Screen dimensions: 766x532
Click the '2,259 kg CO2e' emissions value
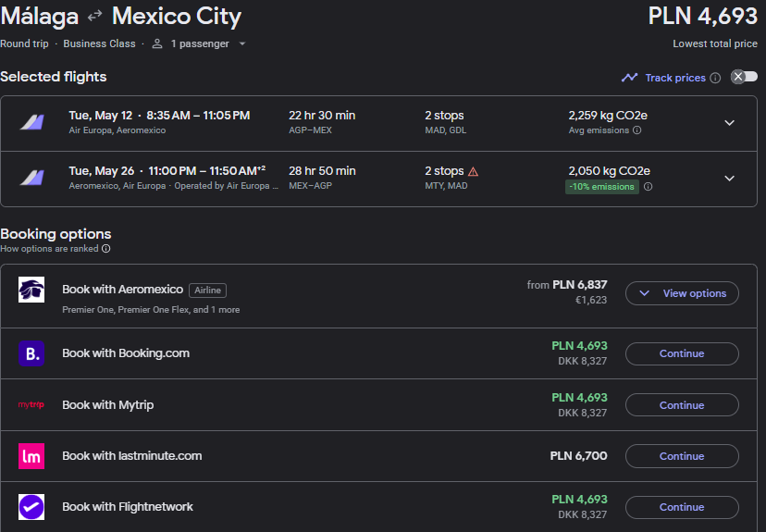pyautogui.click(x=608, y=116)
